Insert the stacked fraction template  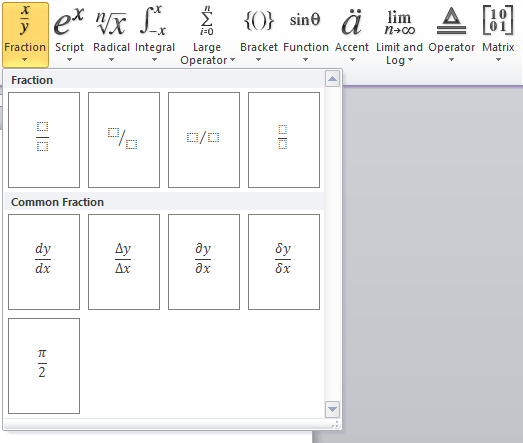tap(44, 140)
